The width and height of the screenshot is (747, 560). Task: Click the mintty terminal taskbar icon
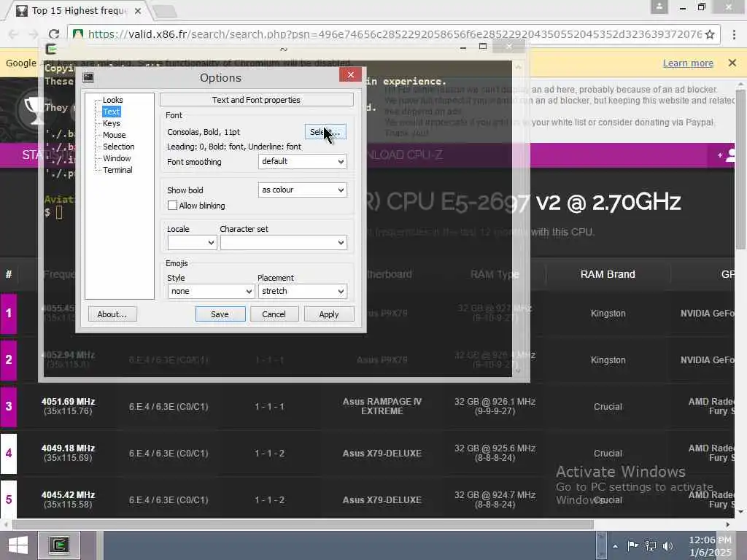(x=60, y=545)
